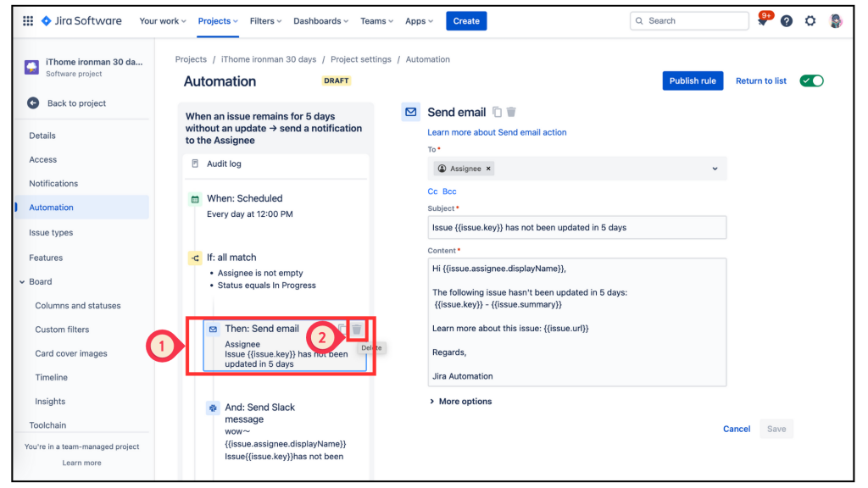Open the Projects dropdown menu
Screen dimensions: 868x488
pyautogui.click(x=218, y=21)
